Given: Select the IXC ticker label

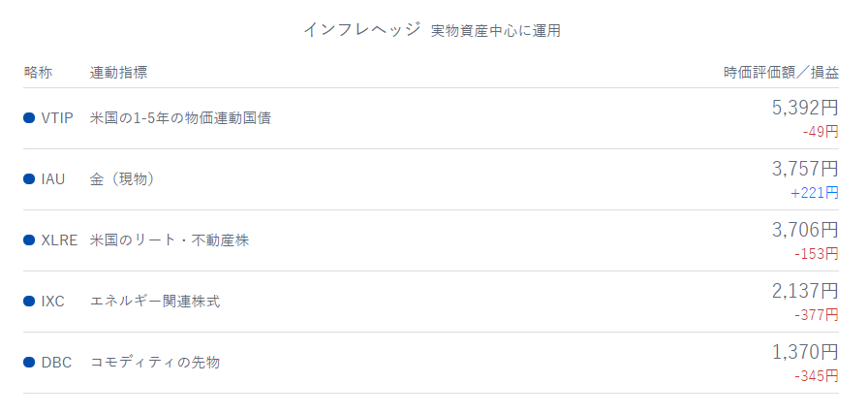Looking at the screenshot, I should click(x=53, y=302).
